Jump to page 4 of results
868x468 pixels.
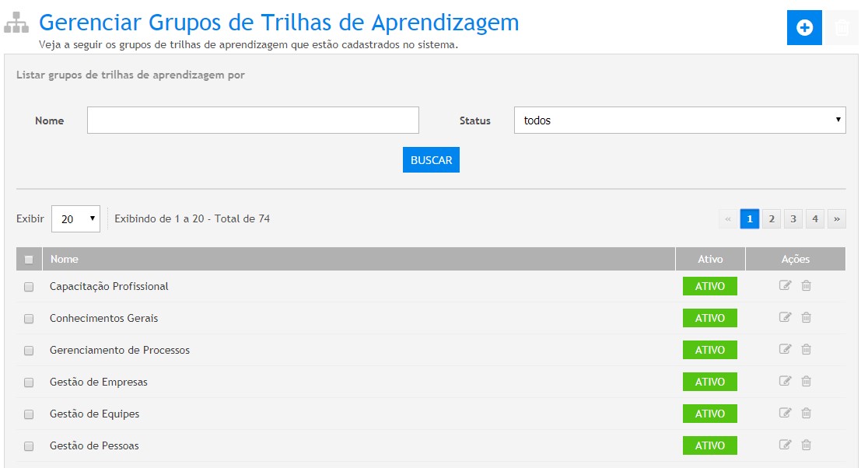click(814, 219)
